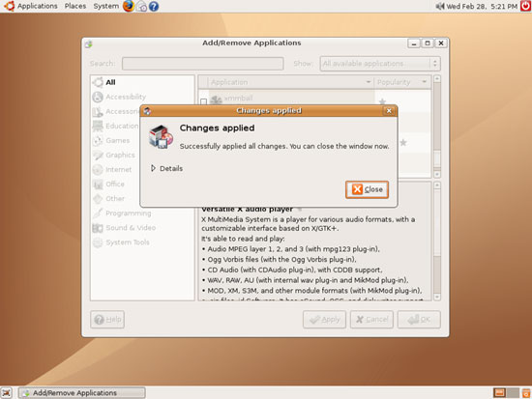Sort by Popularity column header
This screenshot has width=532, height=399.
pos(402,82)
